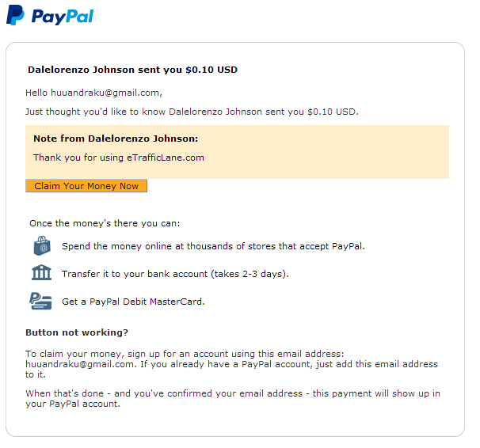Viewport: 480px width, 448px height.
Task: Click the blue PayPal double-P logo icon
Action: [x=15, y=15]
